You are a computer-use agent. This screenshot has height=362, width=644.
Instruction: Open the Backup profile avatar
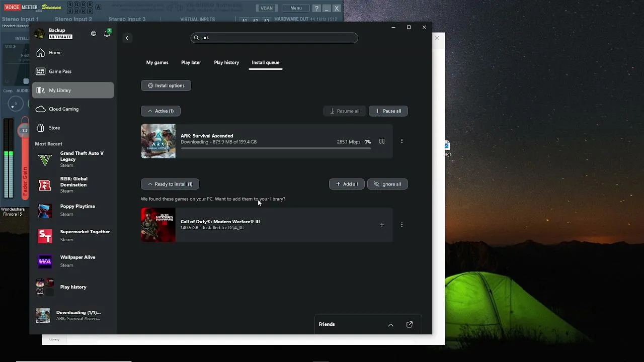(39, 34)
